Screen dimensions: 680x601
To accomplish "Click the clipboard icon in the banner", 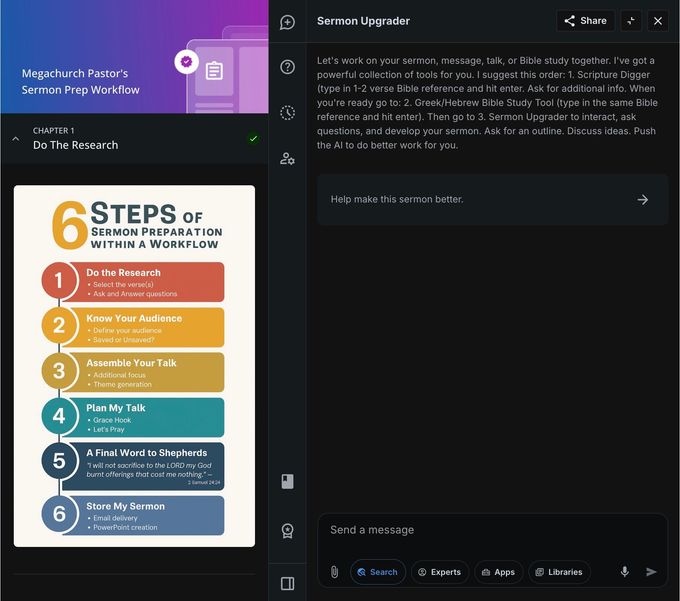I will [x=214, y=71].
